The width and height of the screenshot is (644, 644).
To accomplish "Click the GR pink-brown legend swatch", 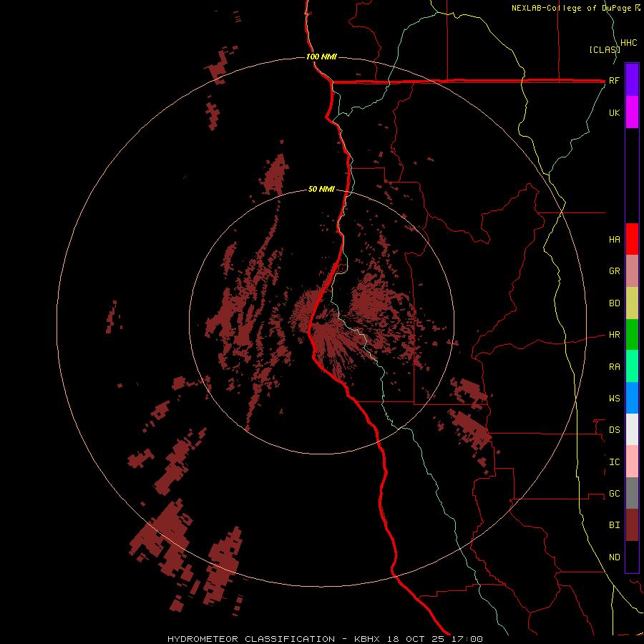I will 632,271.
